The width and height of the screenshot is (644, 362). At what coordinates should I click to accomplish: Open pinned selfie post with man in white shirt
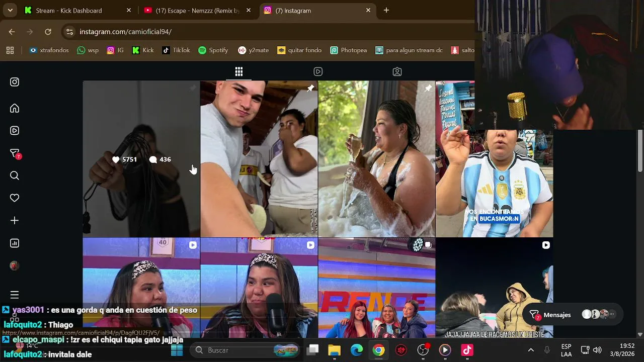click(x=259, y=159)
